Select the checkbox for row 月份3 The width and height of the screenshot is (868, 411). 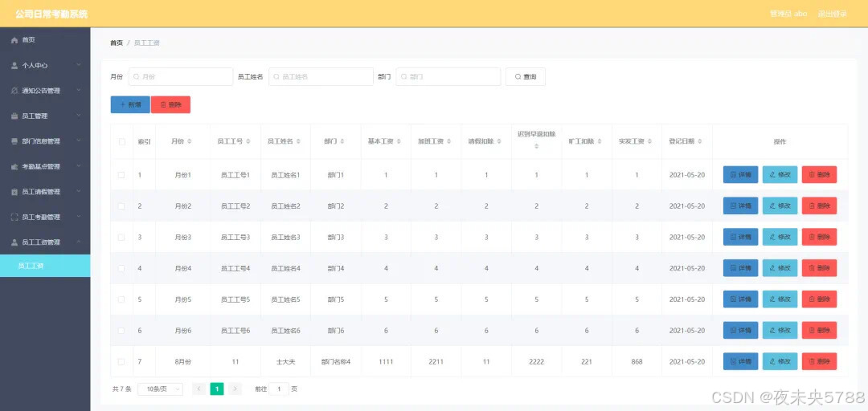point(122,237)
